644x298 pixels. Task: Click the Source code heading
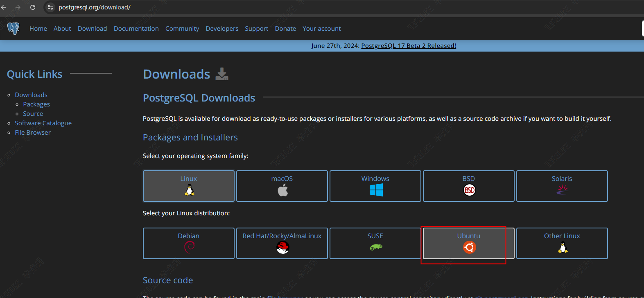(168, 280)
